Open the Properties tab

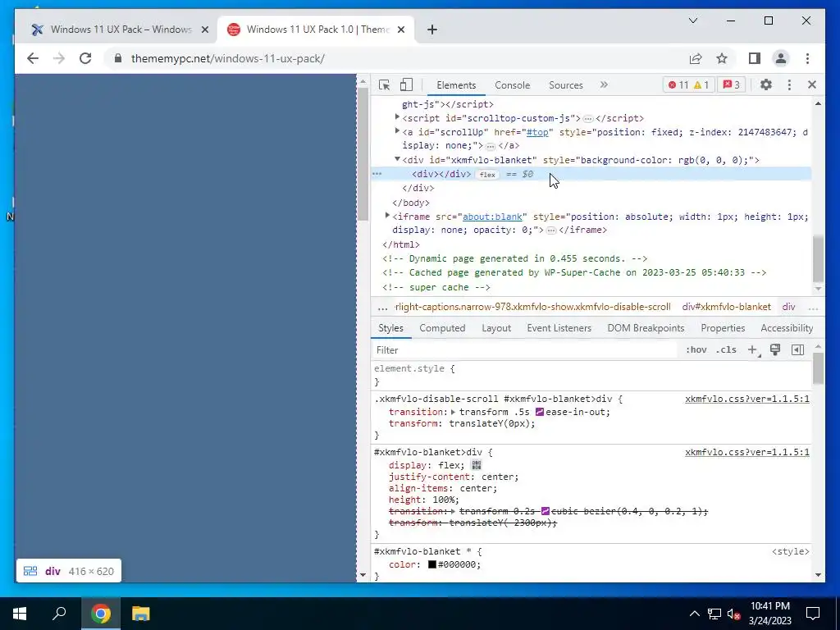pos(723,328)
